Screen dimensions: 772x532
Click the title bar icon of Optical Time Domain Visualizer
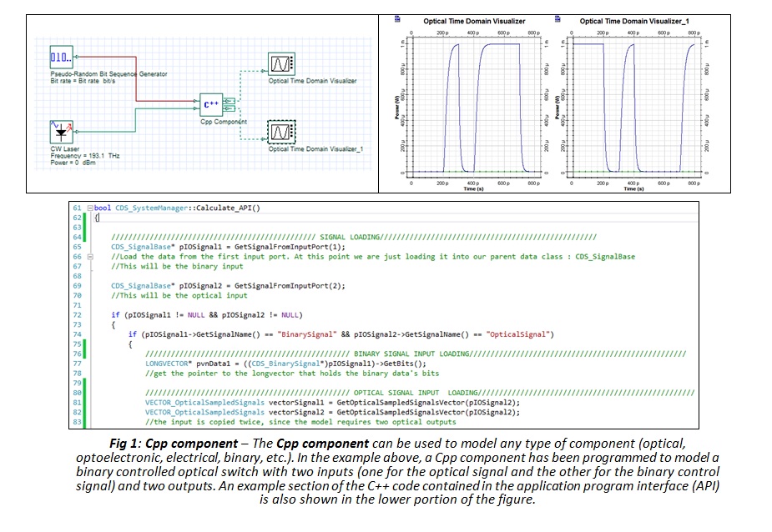click(396, 18)
